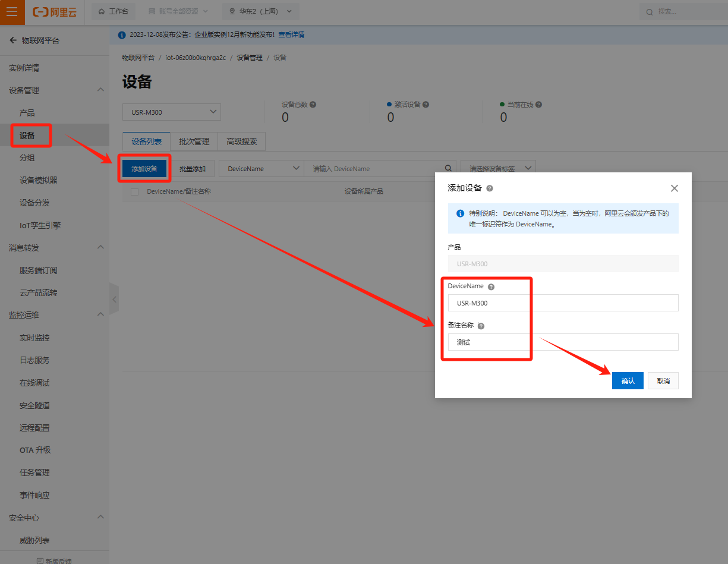Click the help icon next to 激活设备
Viewport: 728px width, 564px height.
426,105
